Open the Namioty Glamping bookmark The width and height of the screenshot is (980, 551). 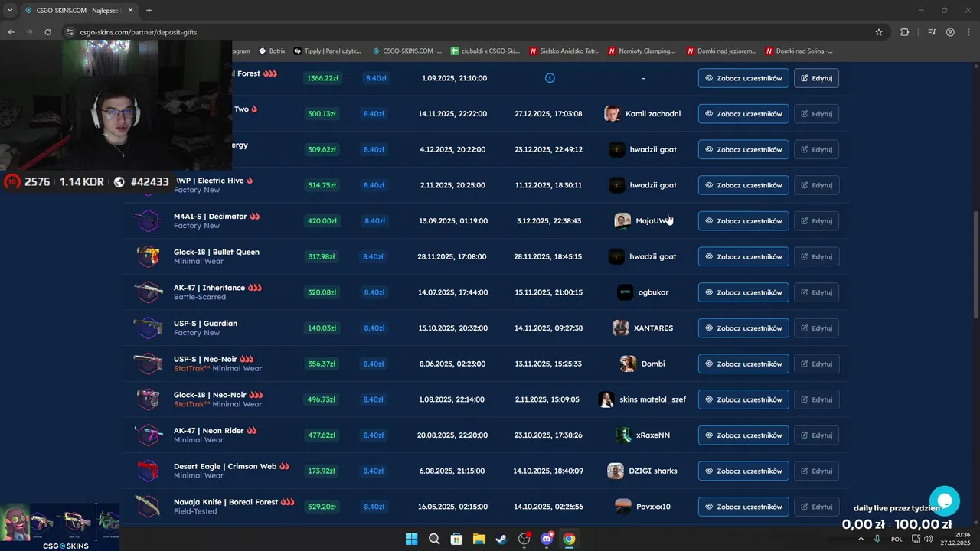coord(642,51)
